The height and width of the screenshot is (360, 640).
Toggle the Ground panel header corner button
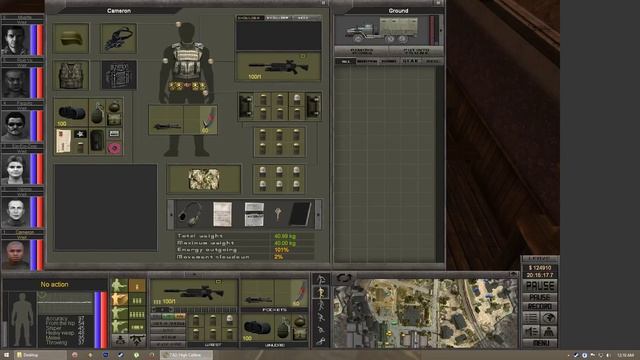coord(438,3)
